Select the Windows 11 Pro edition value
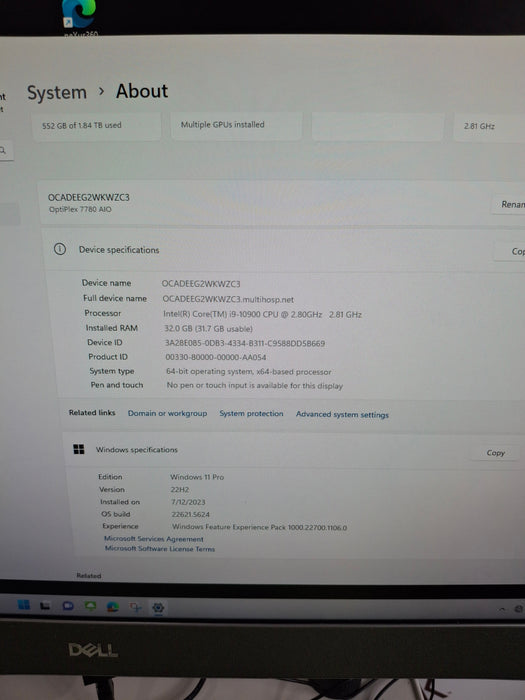The width and height of the screenshot is (525, 700). click(197, 477)
